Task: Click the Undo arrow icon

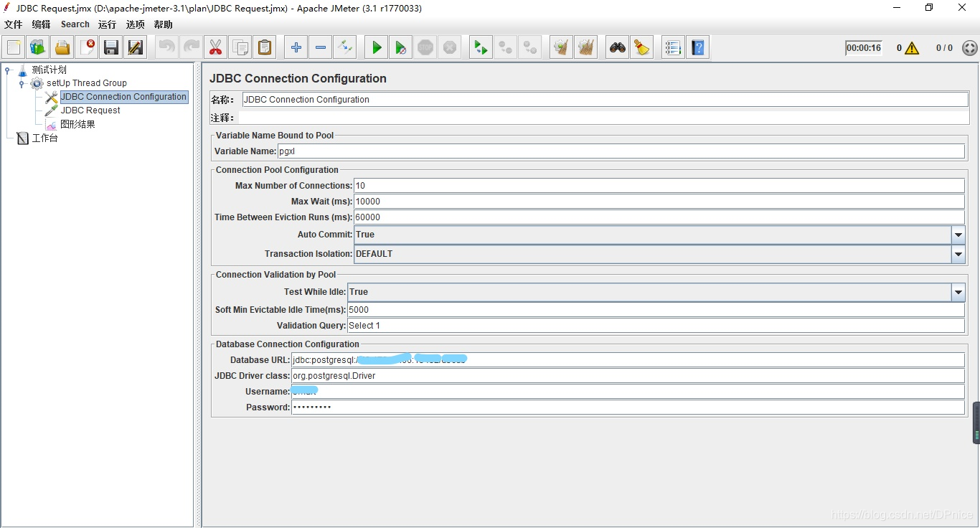Action: [167, 48]
